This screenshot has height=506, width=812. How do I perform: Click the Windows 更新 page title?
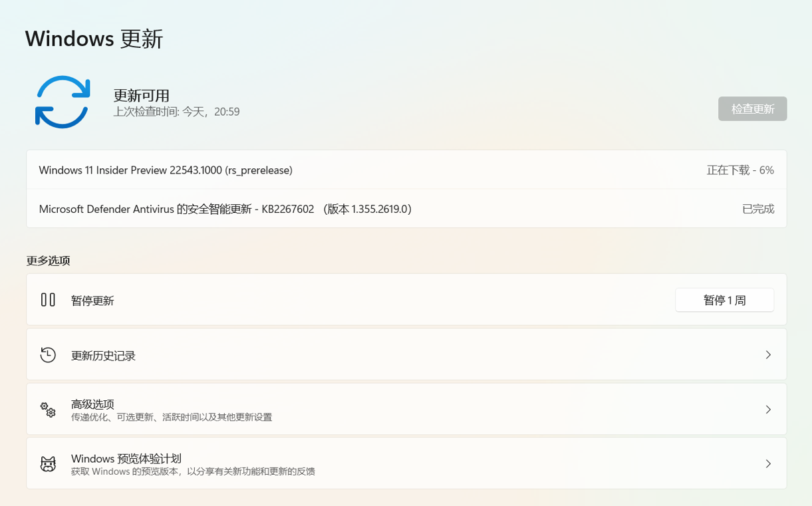94,39
